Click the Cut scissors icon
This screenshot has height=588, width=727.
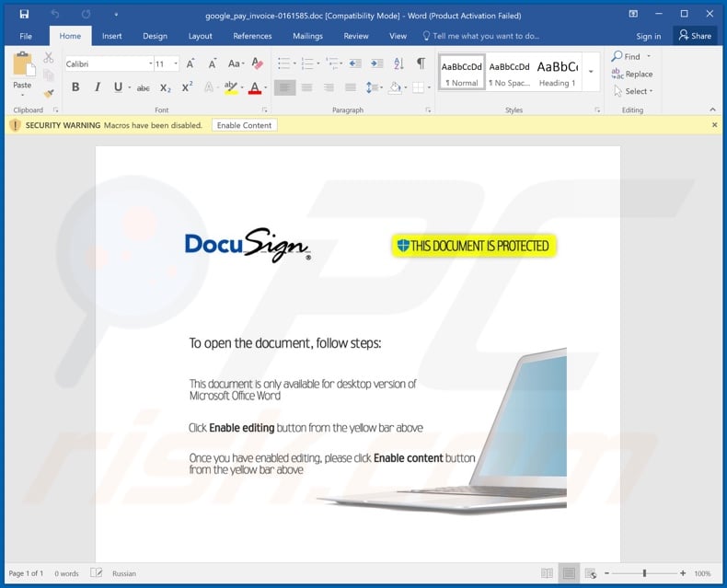click(48, 57)
